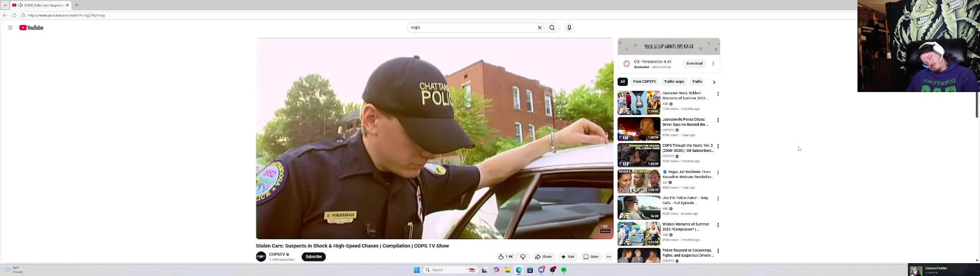Dislike the video with thumbs-down button
The width and height of the screenshot is (980, 276).
(x=523, y=257)
